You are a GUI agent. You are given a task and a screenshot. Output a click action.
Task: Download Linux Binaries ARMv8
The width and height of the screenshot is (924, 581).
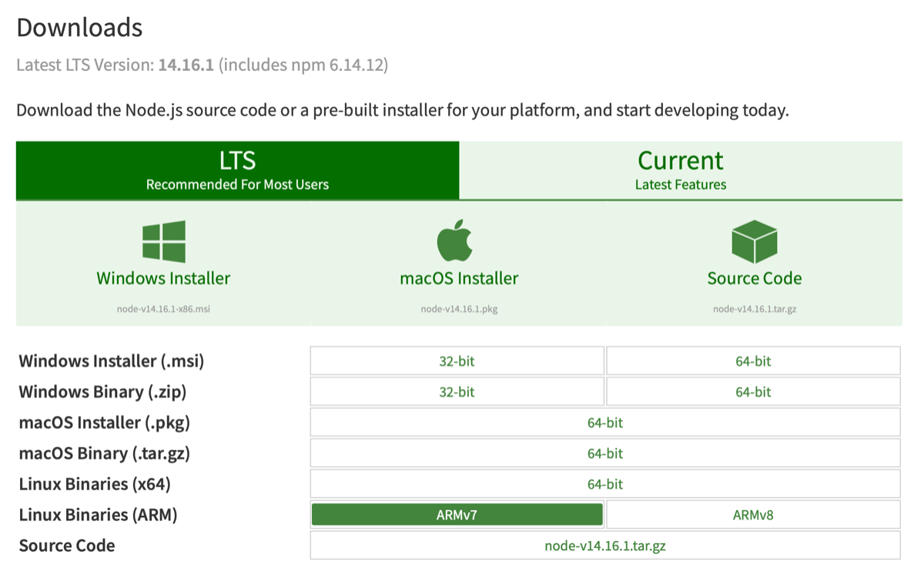coord(753,515)
